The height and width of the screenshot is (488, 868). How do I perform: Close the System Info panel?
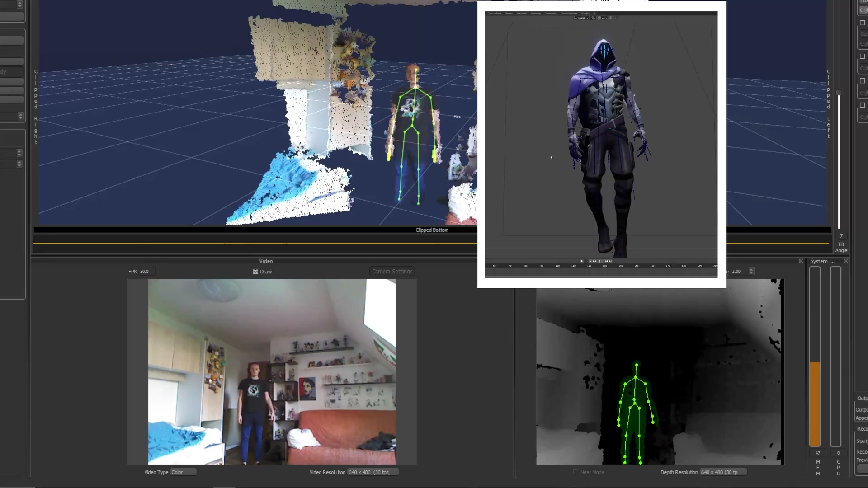coord(846,261)
